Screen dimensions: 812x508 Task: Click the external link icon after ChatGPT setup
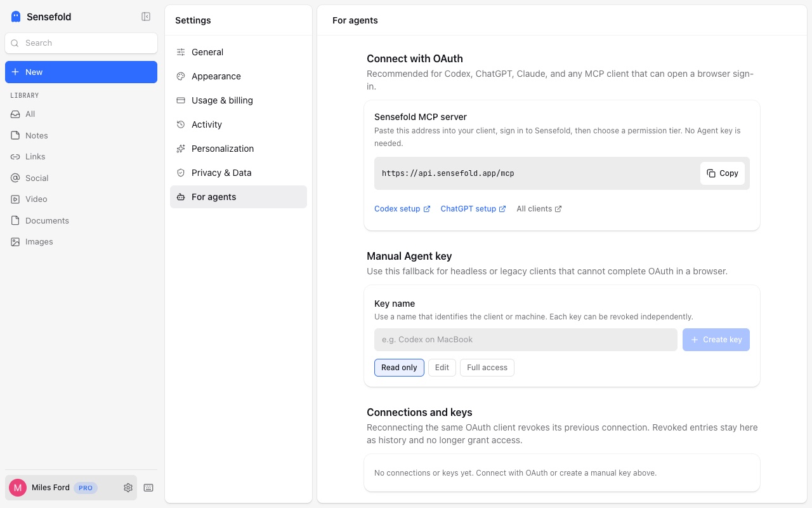(x=502, y=209)
